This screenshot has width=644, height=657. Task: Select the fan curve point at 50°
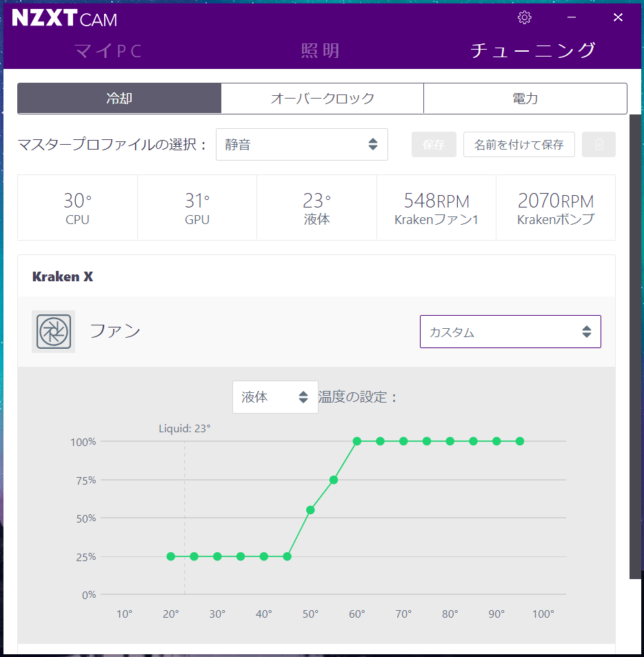tap(310, 510)
